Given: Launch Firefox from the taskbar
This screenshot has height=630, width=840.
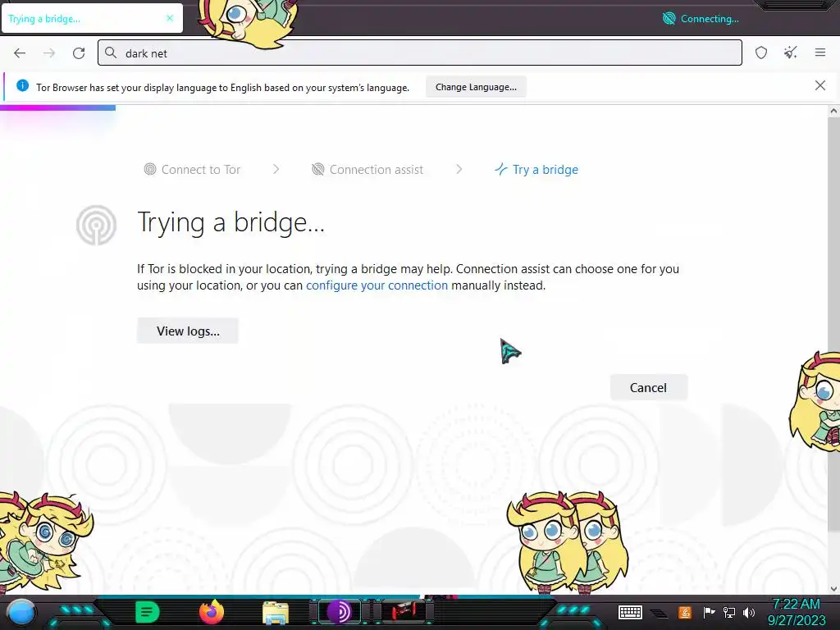Looking at the screenshot, I should tap(212, 612).
